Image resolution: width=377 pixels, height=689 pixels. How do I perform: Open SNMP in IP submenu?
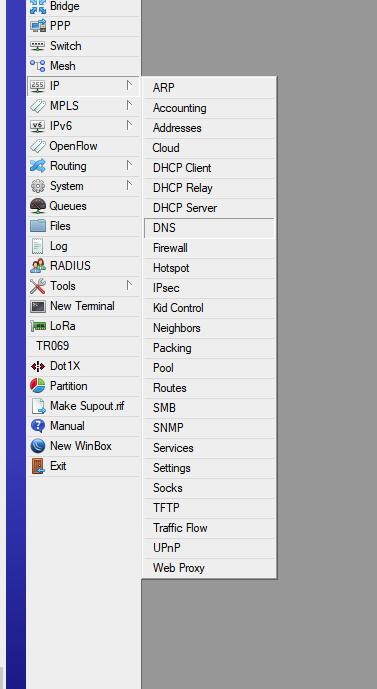209,428
